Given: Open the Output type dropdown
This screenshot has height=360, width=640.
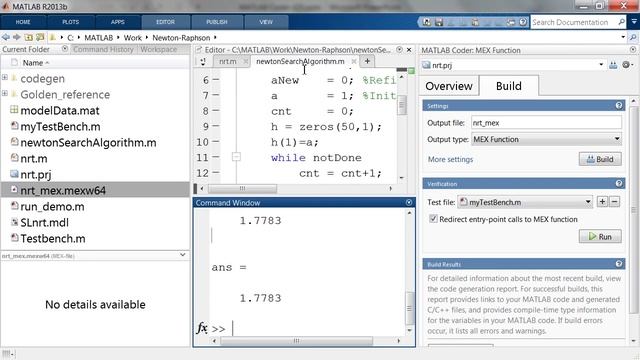Looking at the screenshot, I should [x=617, y=139].
